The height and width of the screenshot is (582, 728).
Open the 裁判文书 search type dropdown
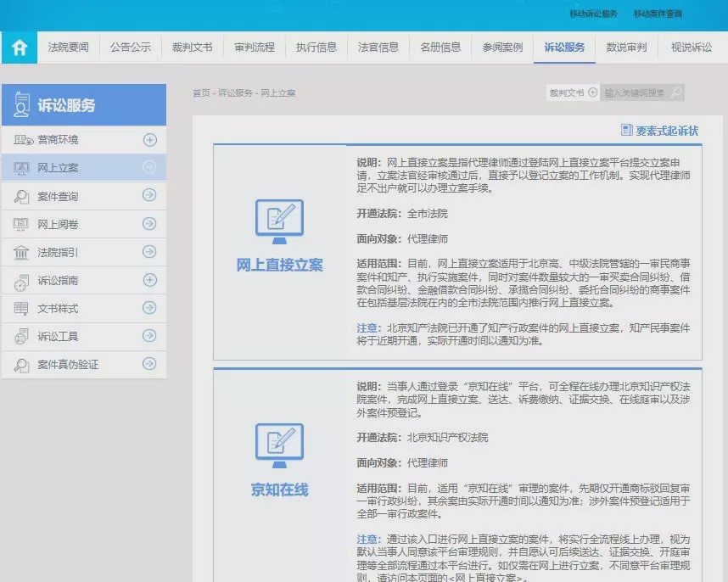point(573,92)
